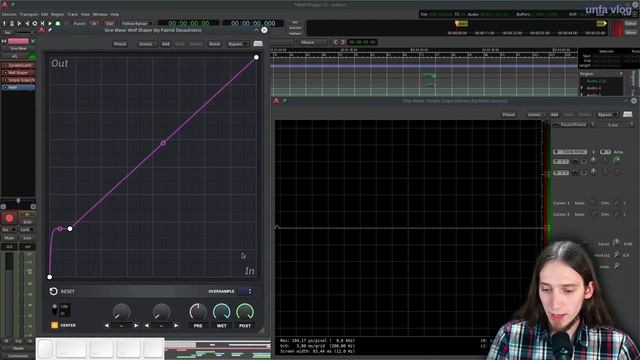
Task: Adjust the POST gain knob
Action: [245, 312]
